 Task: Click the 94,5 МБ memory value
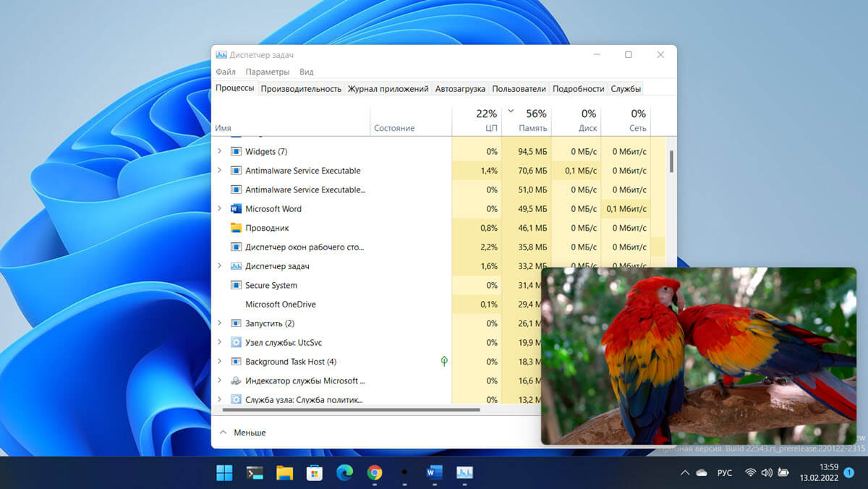point(532,152)
